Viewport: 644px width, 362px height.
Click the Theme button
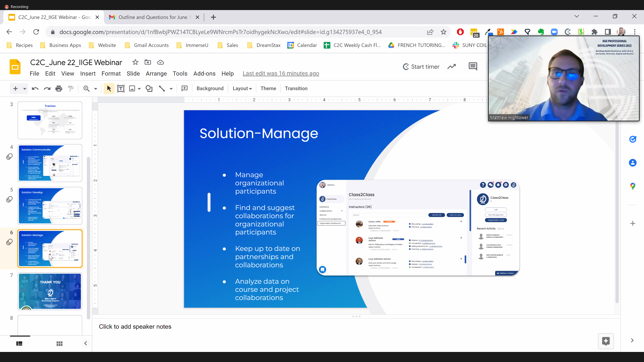tap(268, 88)
